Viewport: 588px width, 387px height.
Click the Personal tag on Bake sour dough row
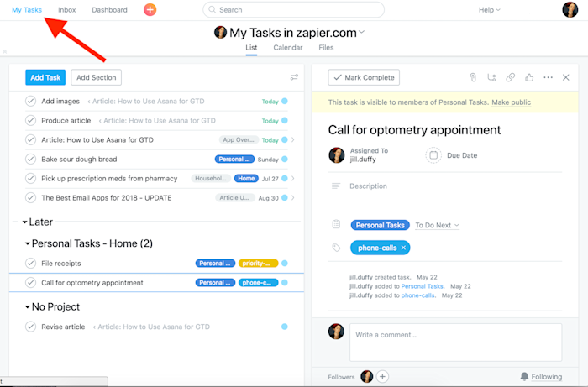(234, 160)
